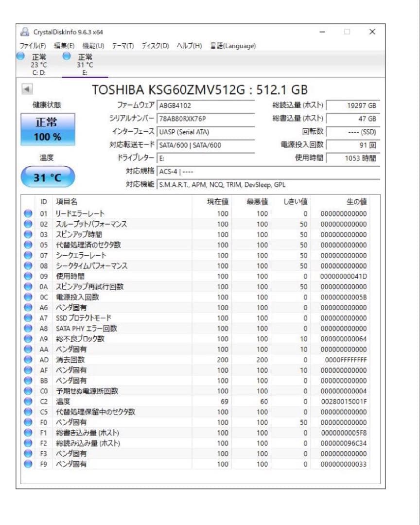The height and width of the screenshot is (525, 420).
Task: Click the ID column header
Action: click(44, 202)
